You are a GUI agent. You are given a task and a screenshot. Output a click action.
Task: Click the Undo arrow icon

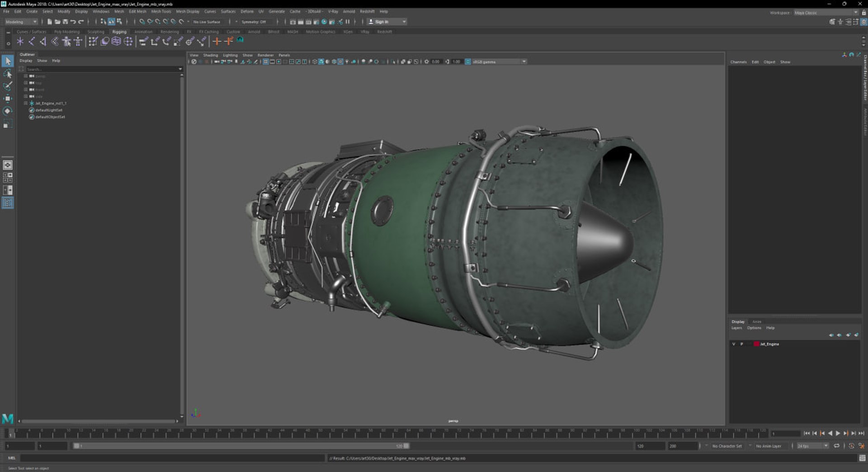[73, 22]
